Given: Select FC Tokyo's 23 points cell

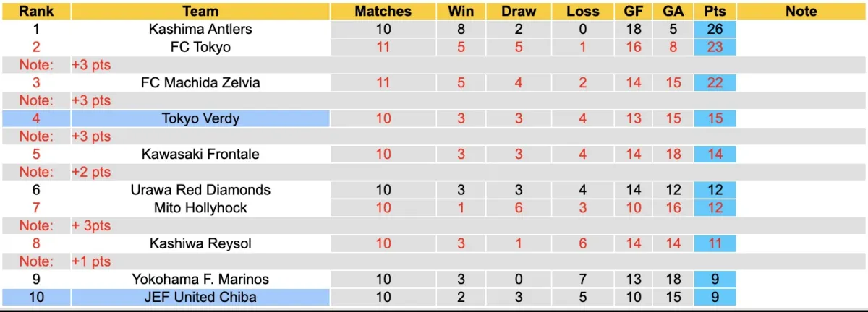Looking at the screenshot, I should 715,48.
